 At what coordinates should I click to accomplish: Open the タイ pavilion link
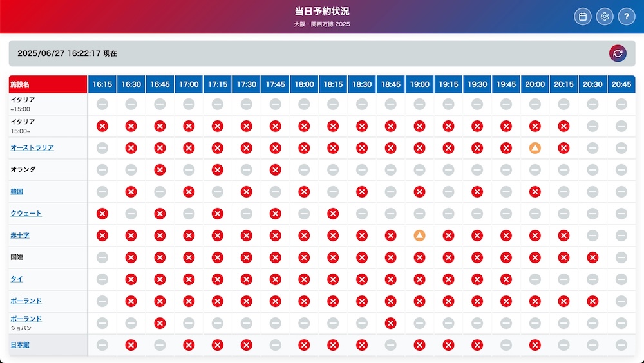[17, 279]
